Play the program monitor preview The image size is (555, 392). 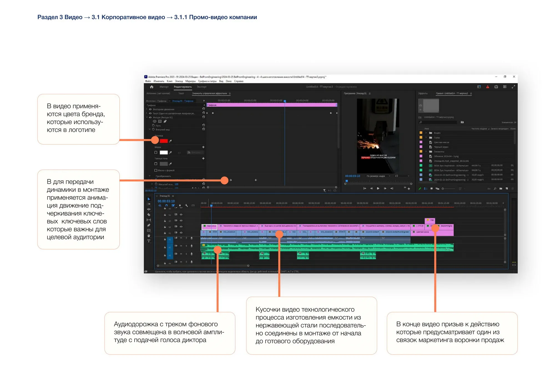click(378, 188)
